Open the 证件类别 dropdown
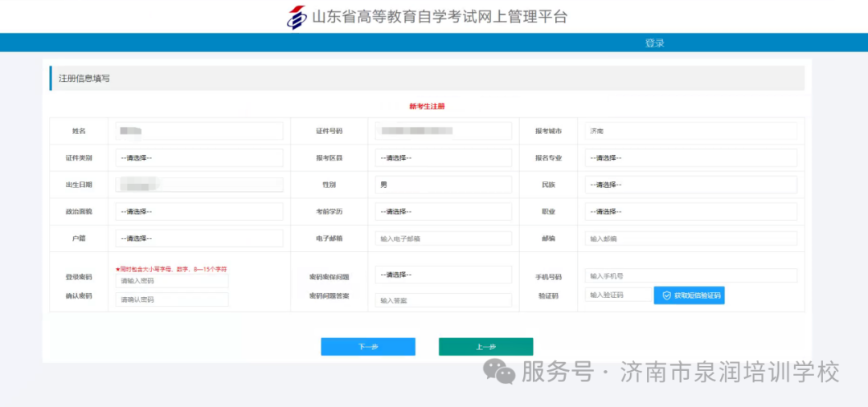Screen dimensions: 868x407 tap(199, 157)
